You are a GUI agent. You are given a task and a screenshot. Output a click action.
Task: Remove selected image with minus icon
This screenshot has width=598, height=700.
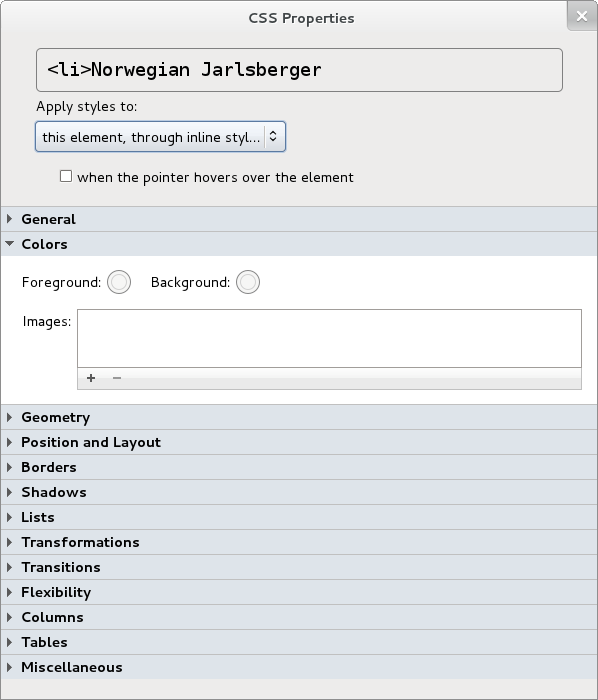click(117, 378)
